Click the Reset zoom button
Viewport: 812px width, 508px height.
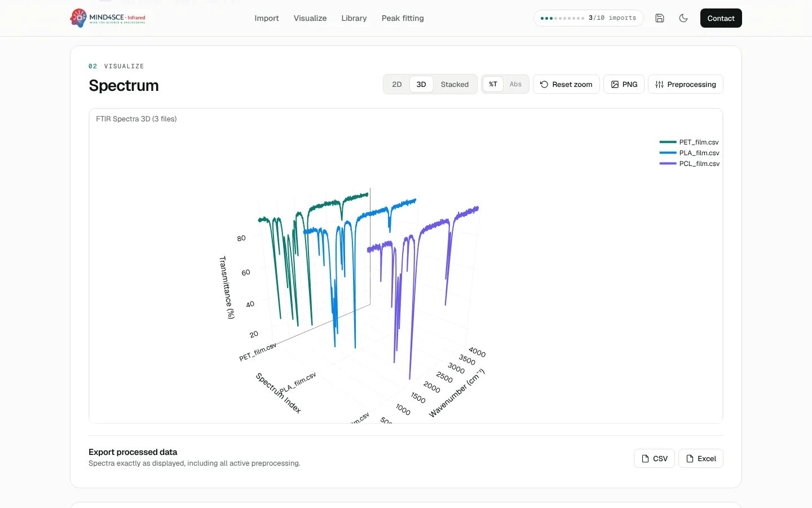point(566,84)
